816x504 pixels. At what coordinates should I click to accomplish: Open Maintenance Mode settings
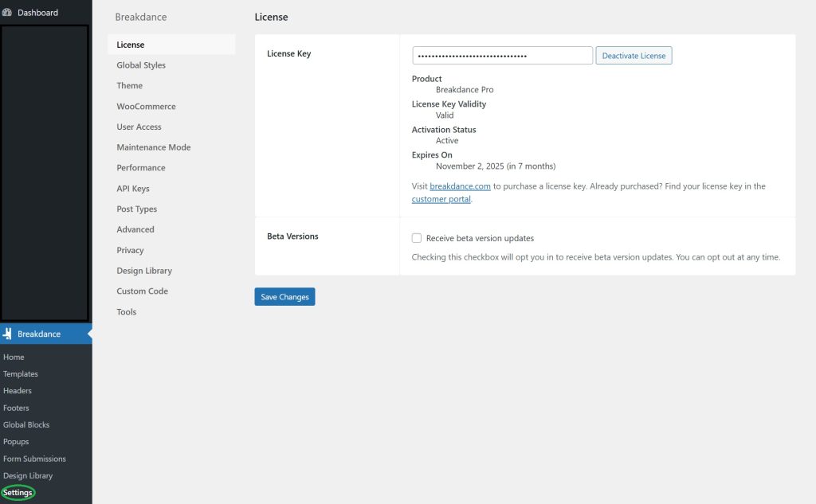click(x=153, y=147)
